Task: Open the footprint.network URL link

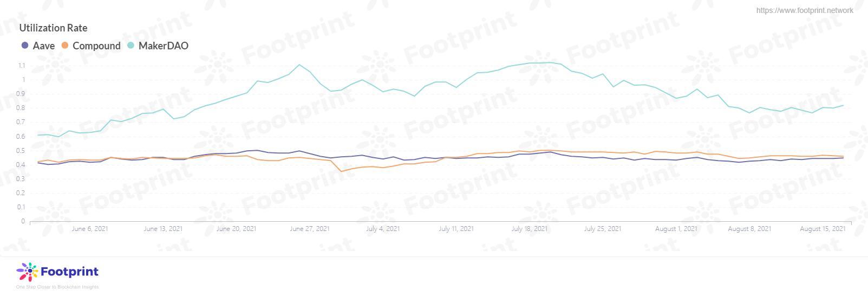Action: point(805,10)
